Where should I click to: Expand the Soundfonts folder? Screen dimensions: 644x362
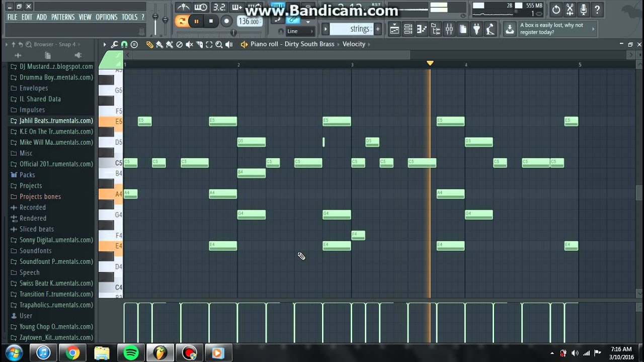tap(35, 251)
